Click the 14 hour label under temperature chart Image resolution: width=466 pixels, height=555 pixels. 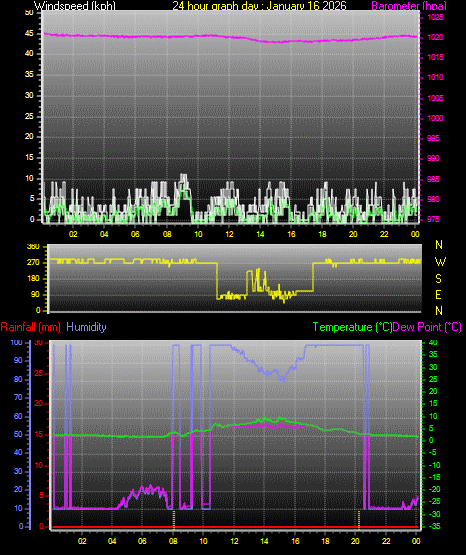(x=264, y=541)
